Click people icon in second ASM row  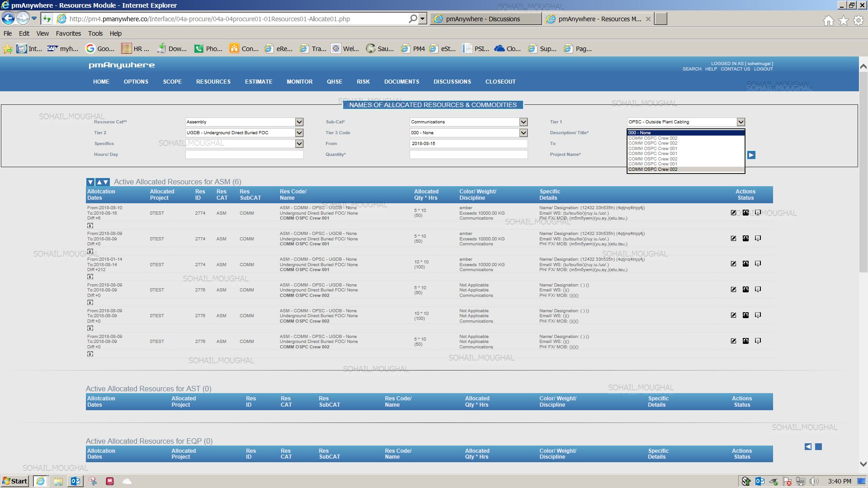coord(745,239)
